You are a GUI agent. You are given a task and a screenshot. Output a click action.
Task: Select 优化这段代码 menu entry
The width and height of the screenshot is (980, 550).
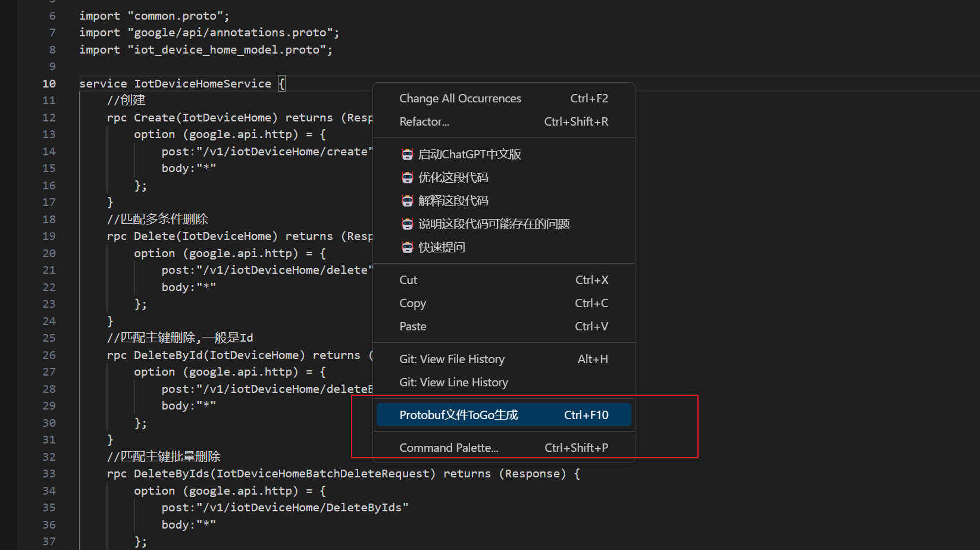504,178
